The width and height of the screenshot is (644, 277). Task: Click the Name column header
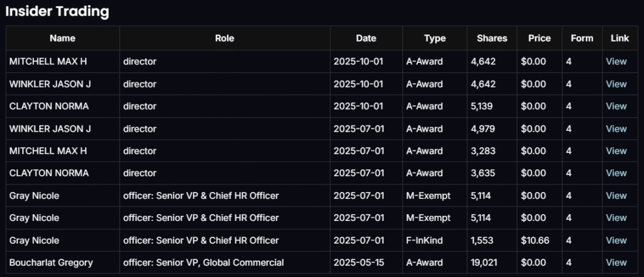point(62,38)
